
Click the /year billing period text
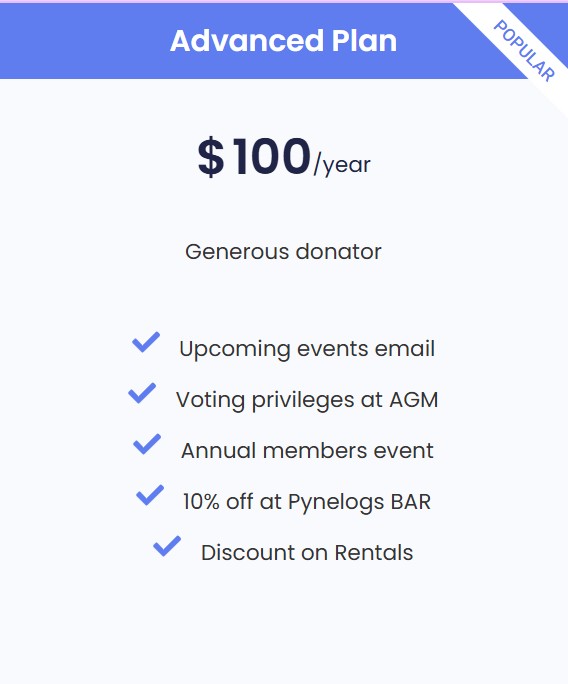[342, 165]
